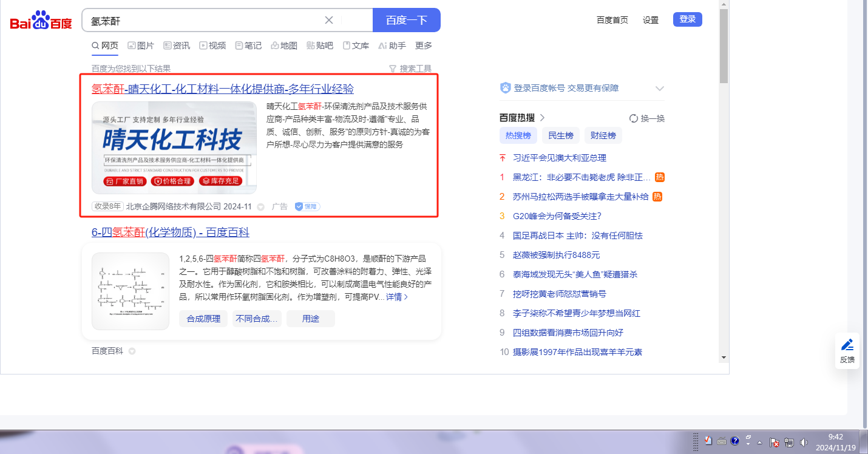This screenshot has width=868, height=454.
Task: Expand 详情 for the 四氢苯酐 description
Action: 397,297
